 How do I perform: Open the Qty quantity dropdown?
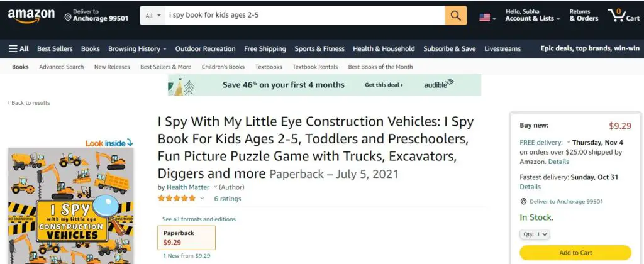tap(535, 234)
